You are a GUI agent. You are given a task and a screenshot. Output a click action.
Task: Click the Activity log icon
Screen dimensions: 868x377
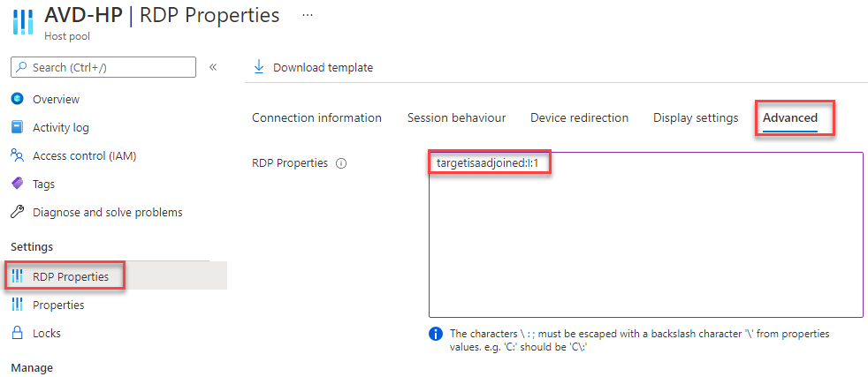pos(17,127)
